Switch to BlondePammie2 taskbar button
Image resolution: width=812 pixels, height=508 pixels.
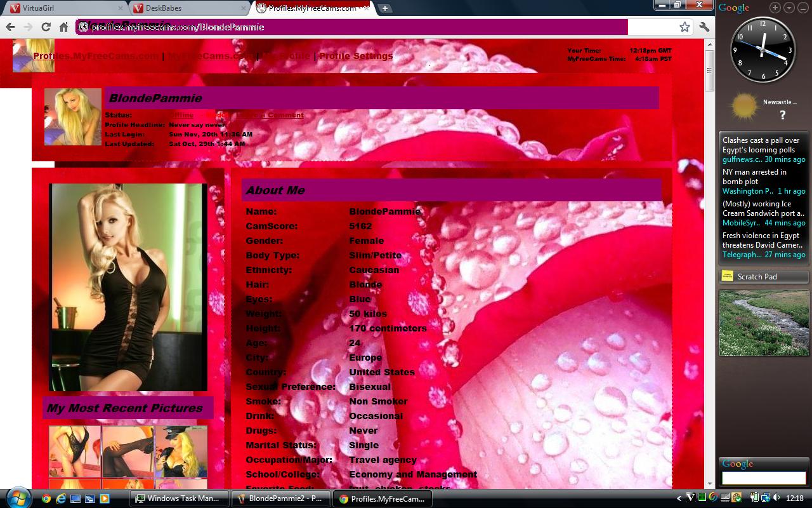[x=281, y=498]
